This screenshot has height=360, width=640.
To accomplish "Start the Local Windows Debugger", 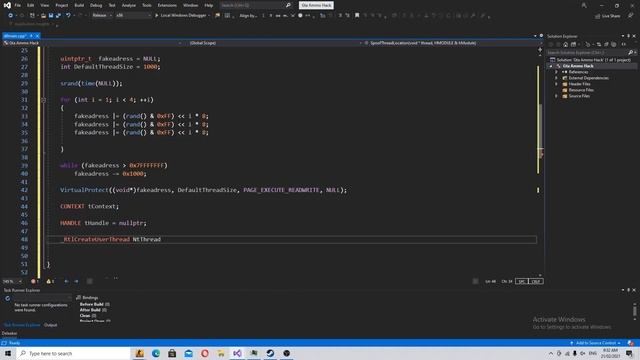I will [x=180, y=16].
